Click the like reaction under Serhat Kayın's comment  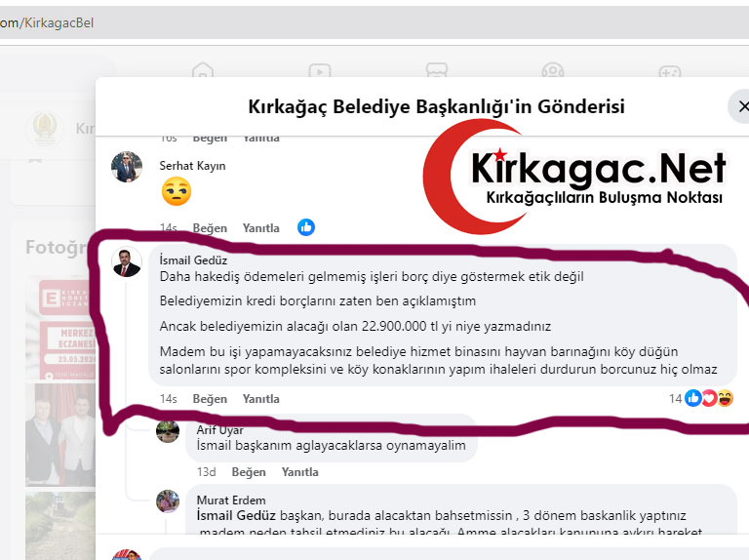(306, 227)
